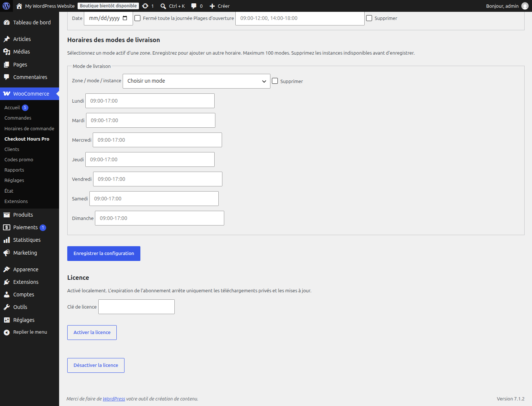Toggle Fermé toute la journée checkbox
Viewport: 532px width, 406px height.
pyautogui.click(x=137, y=18)
